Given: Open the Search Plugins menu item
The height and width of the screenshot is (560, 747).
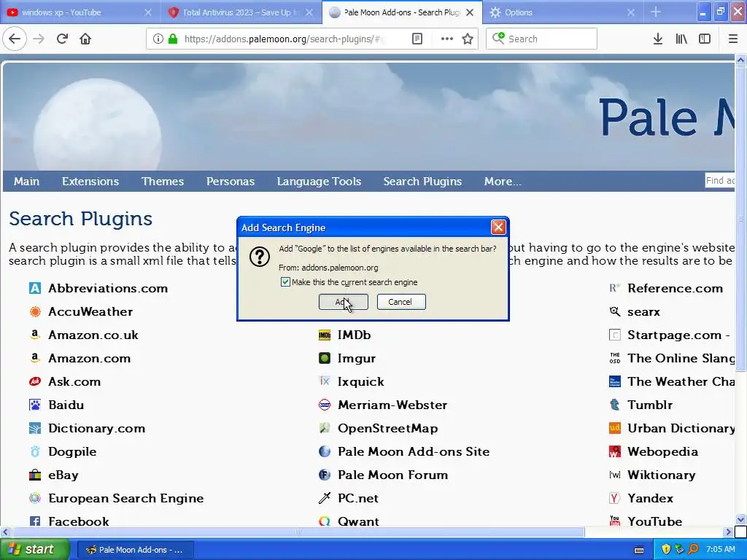Looking at the screenshot, I should coord(422,182).
